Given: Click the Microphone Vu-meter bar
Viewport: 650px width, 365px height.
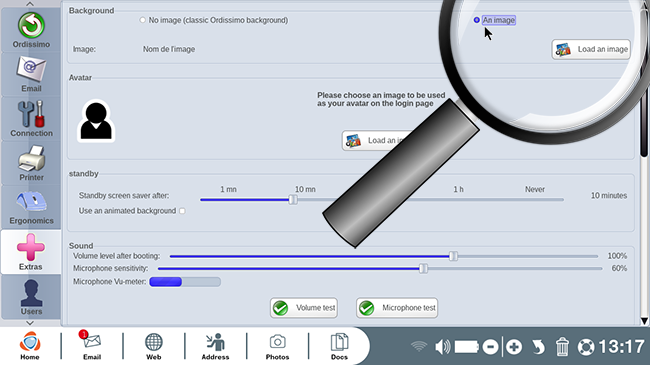Looking at the screenshot, I should pyautogui.click(x=185, y=282).
